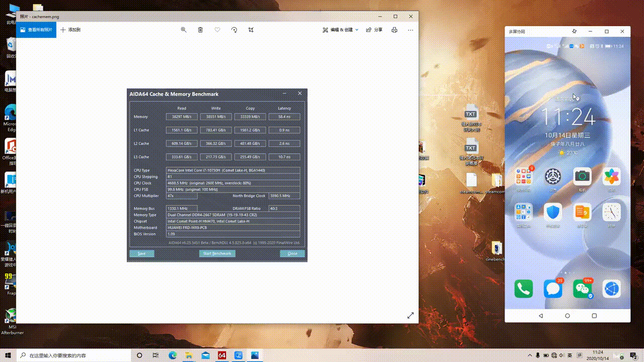Enter fullscreen with the diagonal arrows icon

click(x=411, y=315)
